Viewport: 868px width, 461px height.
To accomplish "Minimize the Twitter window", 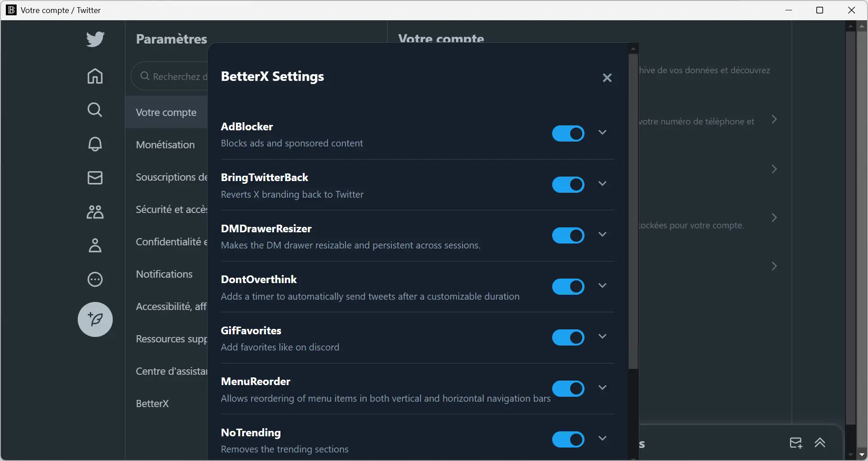I will pos(788,10).
